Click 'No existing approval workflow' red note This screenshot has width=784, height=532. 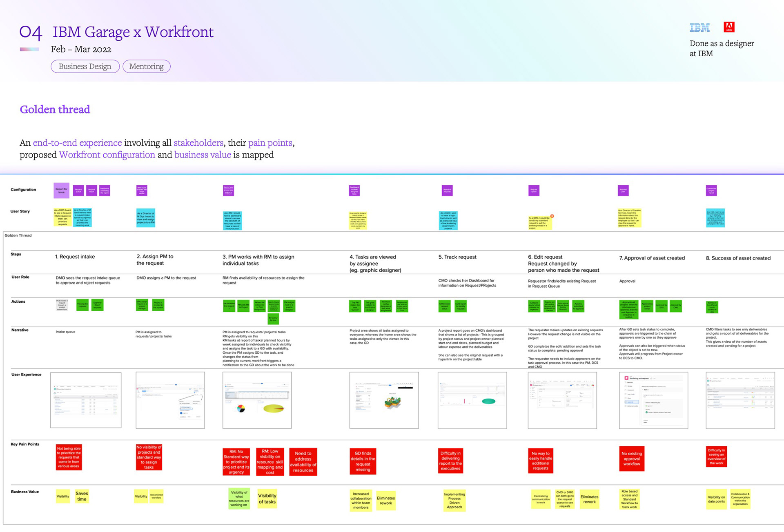(x=632, y=459)
